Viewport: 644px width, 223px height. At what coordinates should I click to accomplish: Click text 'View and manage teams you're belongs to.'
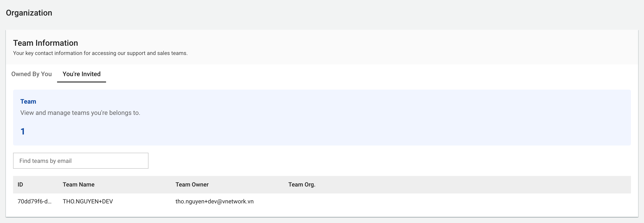pyautogui.click(x=80, y=113)
